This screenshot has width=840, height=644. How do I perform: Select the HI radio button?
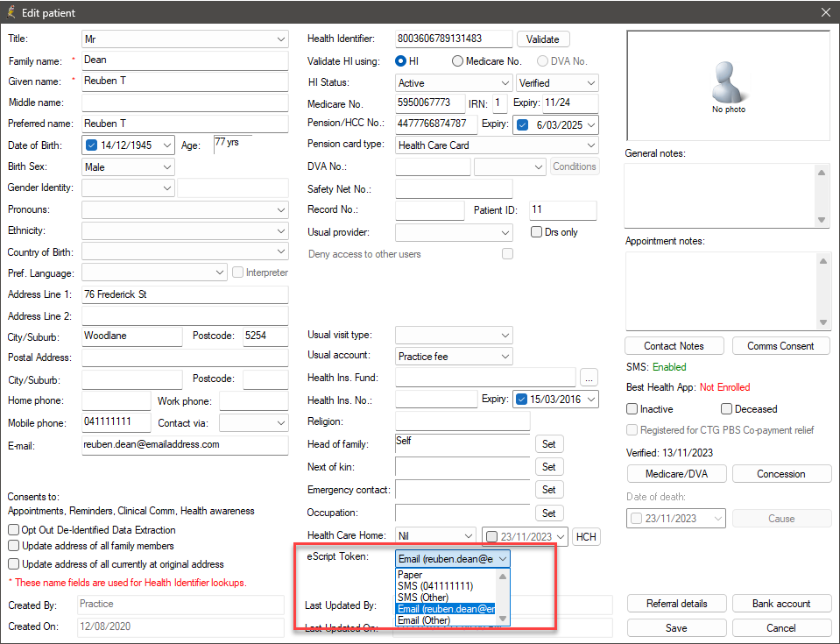(x=400, y=61)
